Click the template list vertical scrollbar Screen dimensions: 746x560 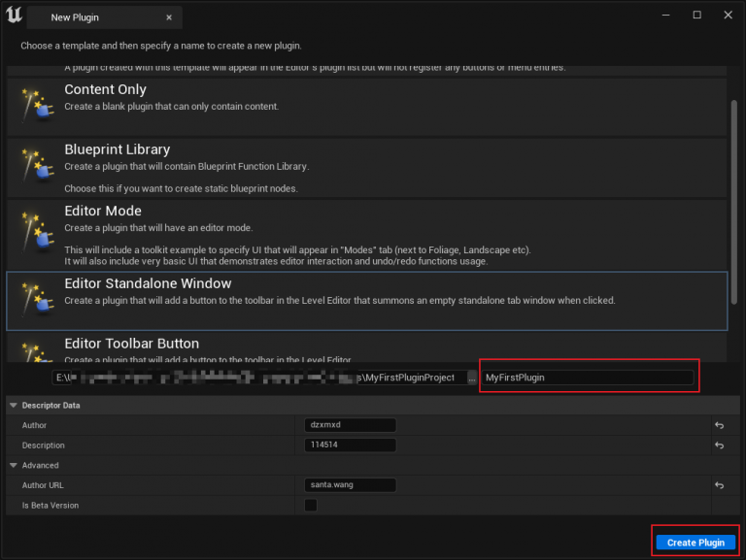point(733,194)
